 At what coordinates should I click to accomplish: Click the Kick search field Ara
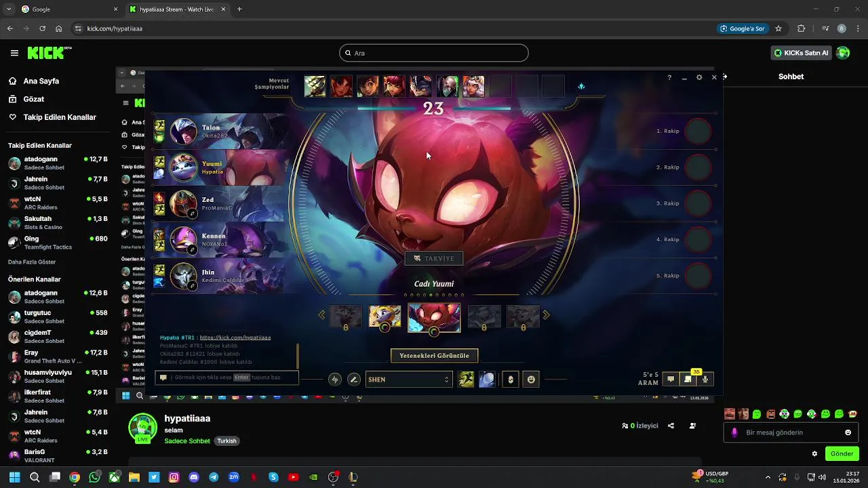pyautogui.click(x=434, y=53)
